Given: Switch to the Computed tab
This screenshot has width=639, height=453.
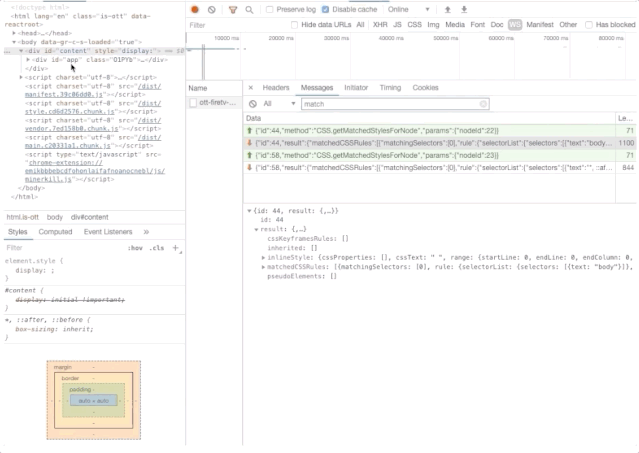Looking at the screenshot, I should pyautogui.click(x=55, y=232).
